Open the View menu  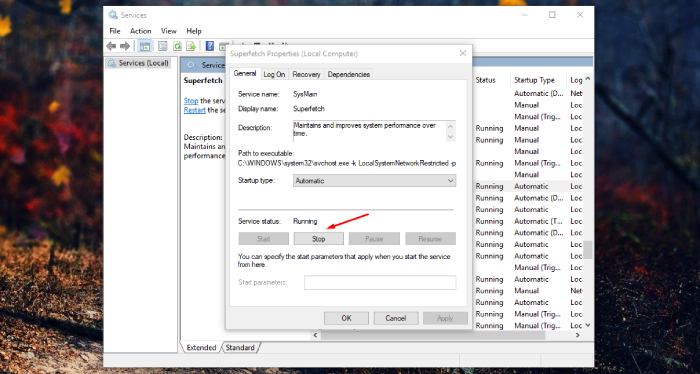[169, 31]
